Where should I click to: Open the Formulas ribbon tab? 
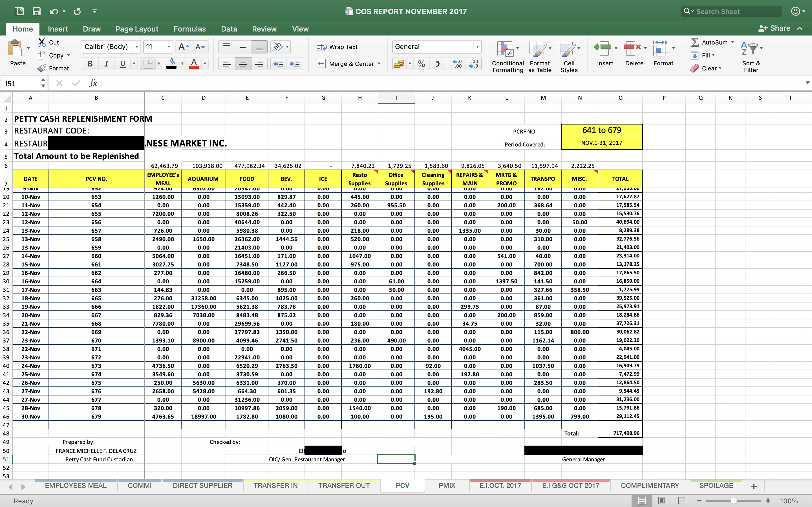(x=189, y=29)
